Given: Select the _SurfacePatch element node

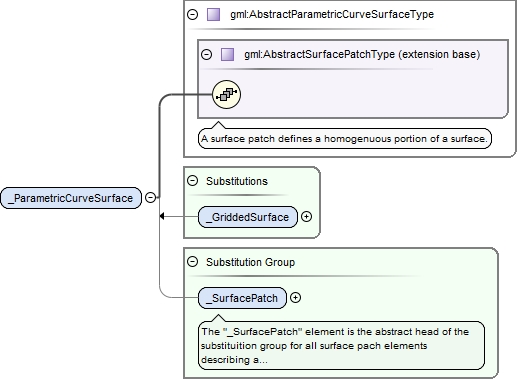Looking at the screenshot, I should coord(242,298).
